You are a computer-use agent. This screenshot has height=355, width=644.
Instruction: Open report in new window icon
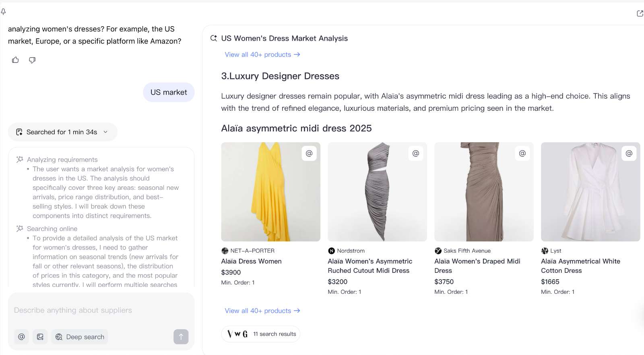640,13
